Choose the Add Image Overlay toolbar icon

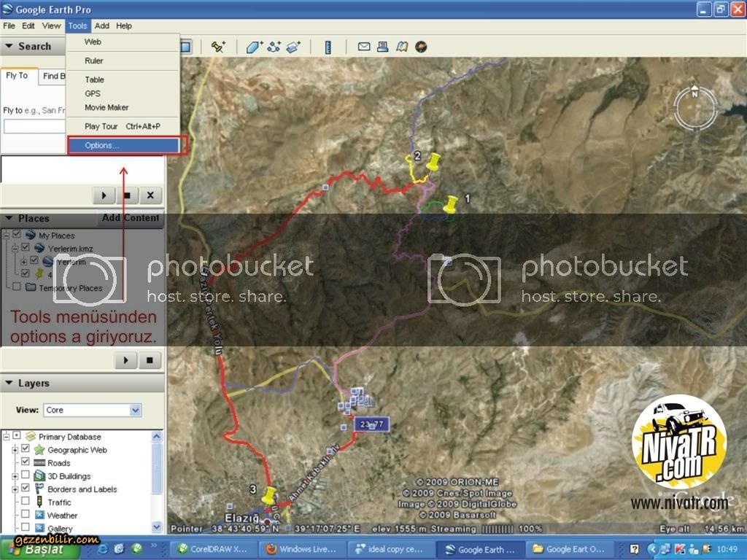point(293,47)
